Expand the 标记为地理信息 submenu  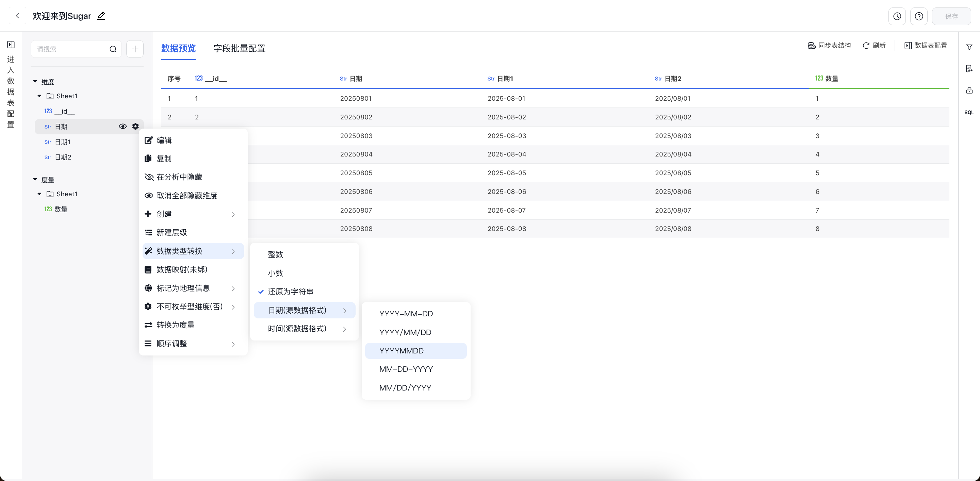tap(193, 288)
